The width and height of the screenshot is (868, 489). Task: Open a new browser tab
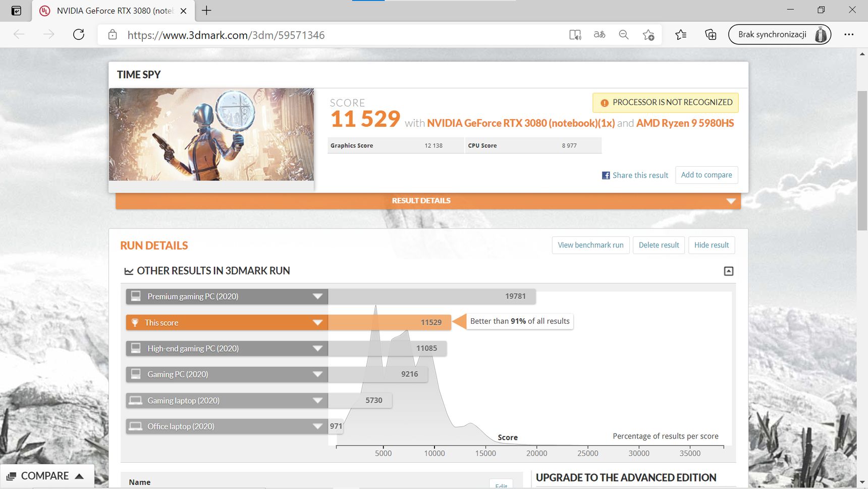pyautogui.click(x=206, y=10)
